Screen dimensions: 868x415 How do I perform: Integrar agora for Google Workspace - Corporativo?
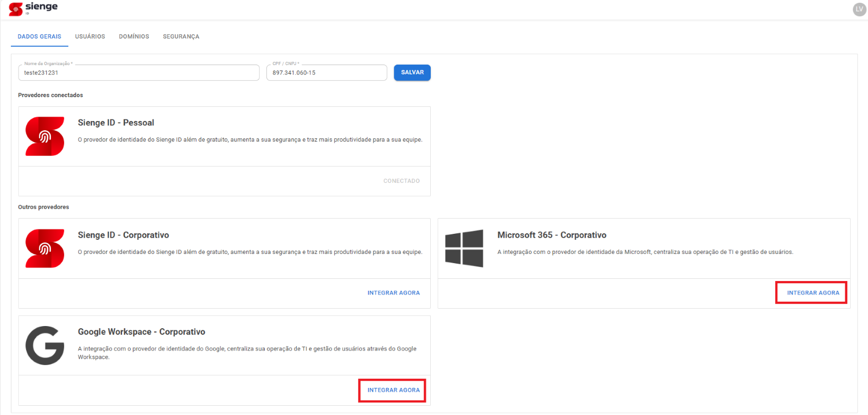click(394, 390)
